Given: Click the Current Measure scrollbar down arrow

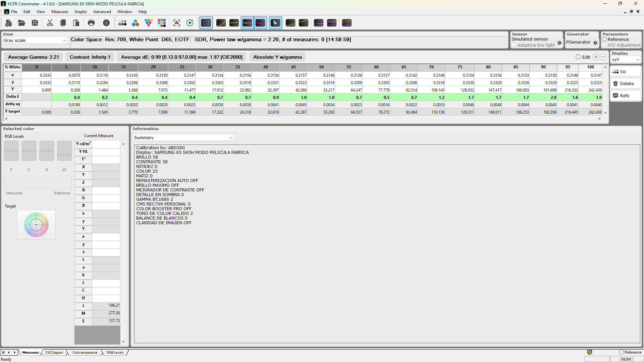Looking at the screenshot, I should click(123, 342).
